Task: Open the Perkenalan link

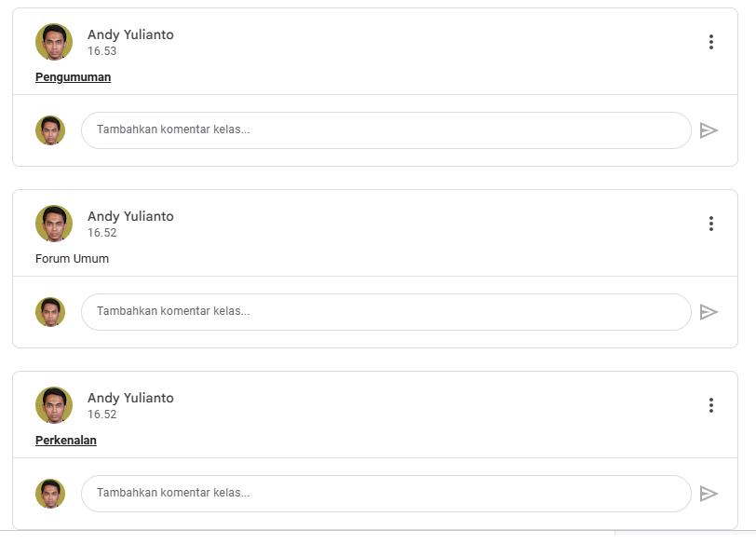Action: point(66,441)
